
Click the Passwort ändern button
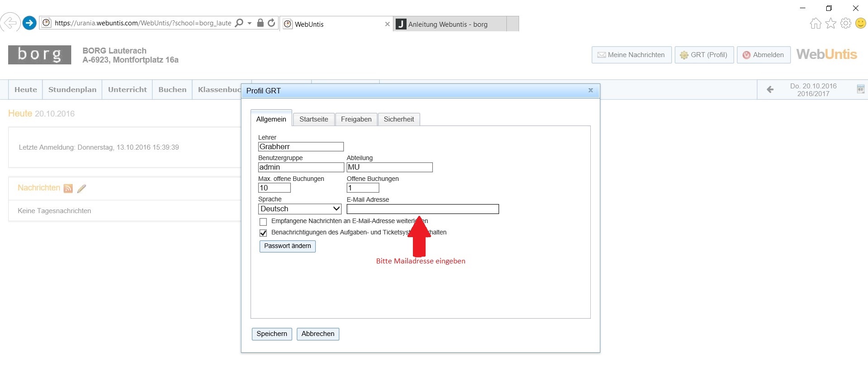(x=288, y=246)
